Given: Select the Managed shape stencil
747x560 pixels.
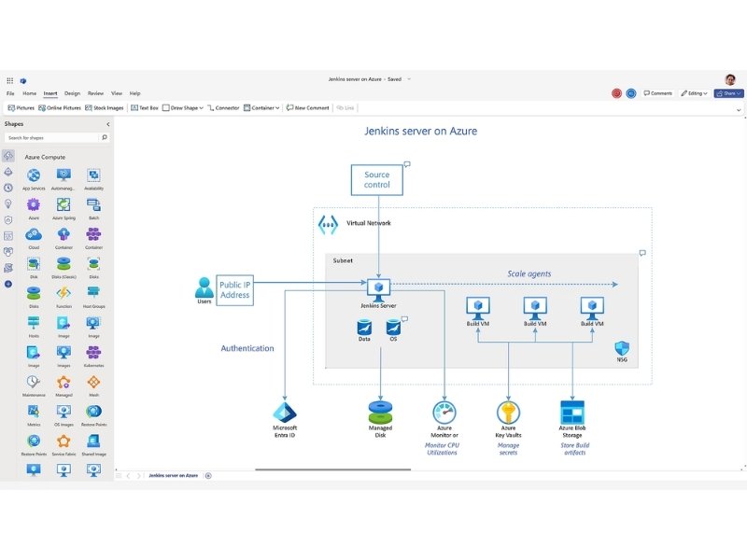Looking at the screenshot, I should tap(63, 385).
